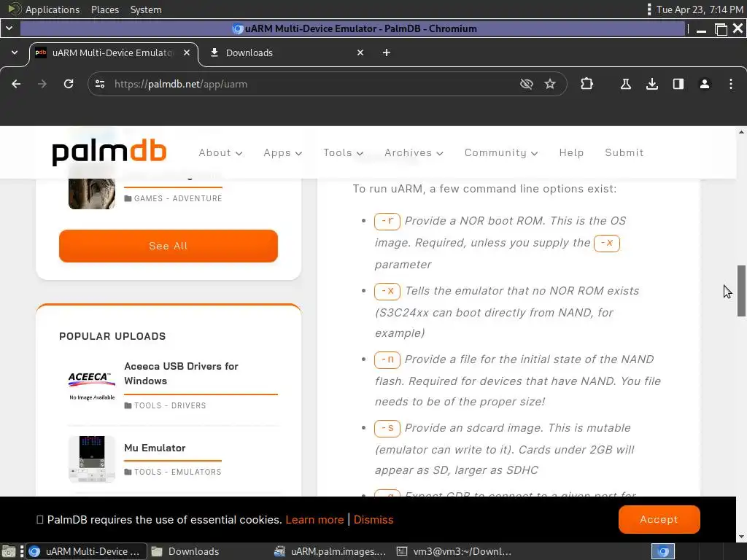Click the -n option code tag
This screenshot has width=747, height=560.
tap(387, 359)
